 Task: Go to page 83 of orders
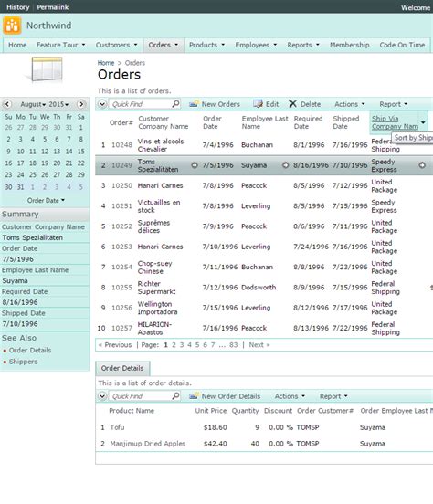coord(233,345)
